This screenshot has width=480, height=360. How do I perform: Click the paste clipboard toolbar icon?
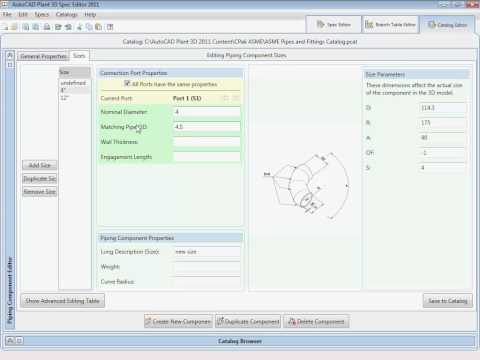click(99, 27)
